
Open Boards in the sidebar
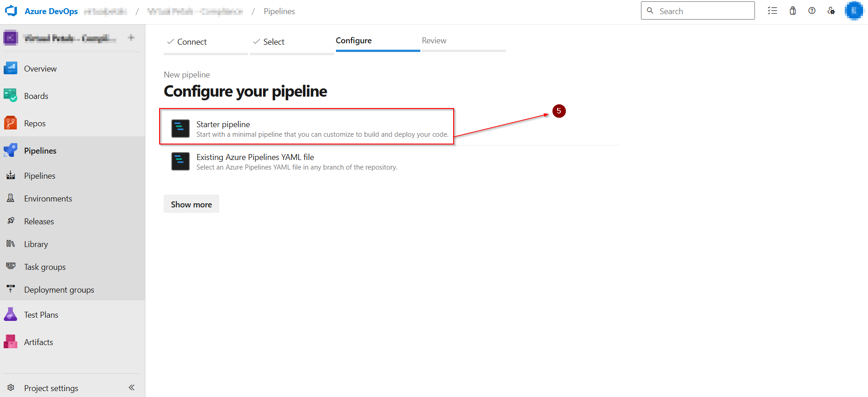[72, 96]
